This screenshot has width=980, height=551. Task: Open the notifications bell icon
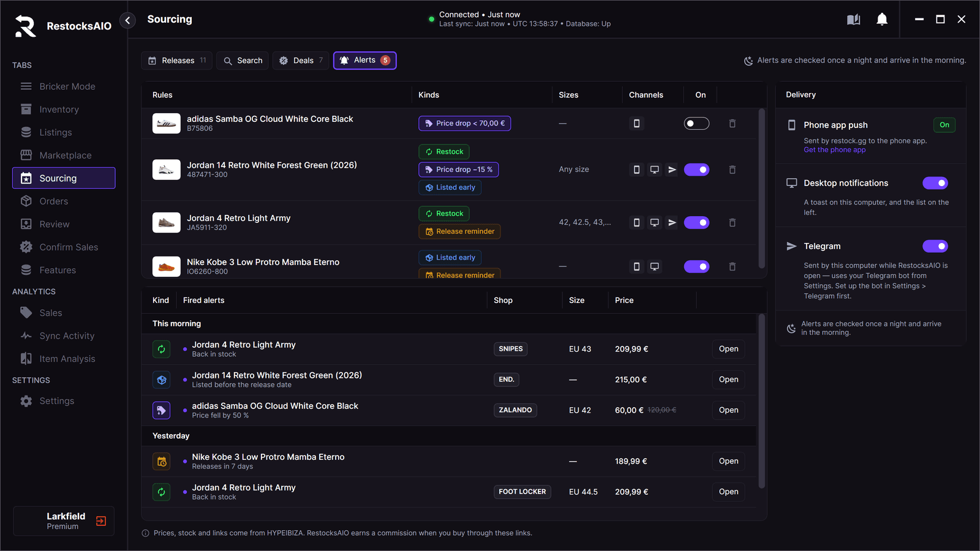click(882, 20)
